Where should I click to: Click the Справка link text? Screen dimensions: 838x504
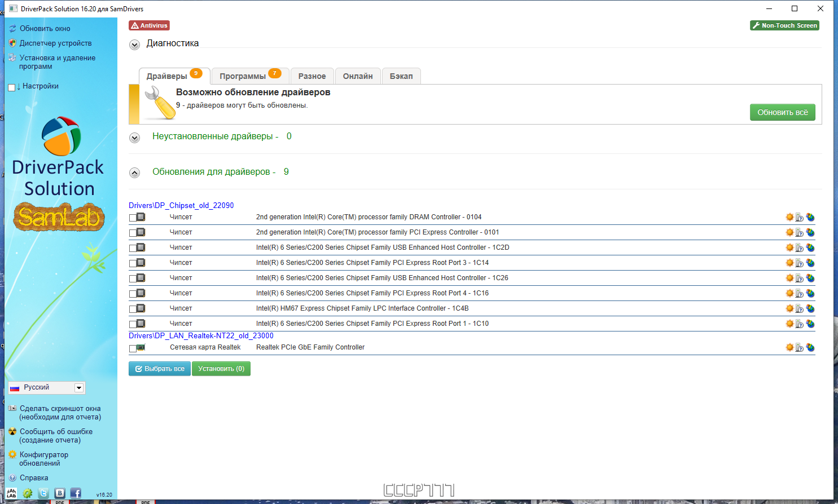[34, 478]
